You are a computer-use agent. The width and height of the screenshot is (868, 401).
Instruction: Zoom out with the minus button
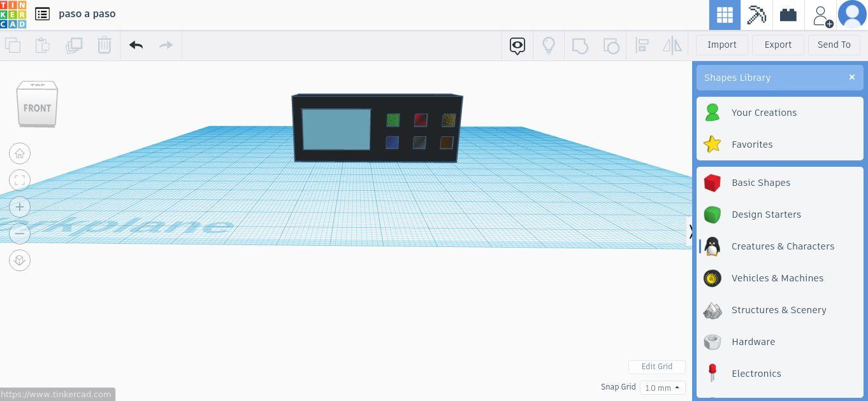pyautogui.click(x=20, y=234)
